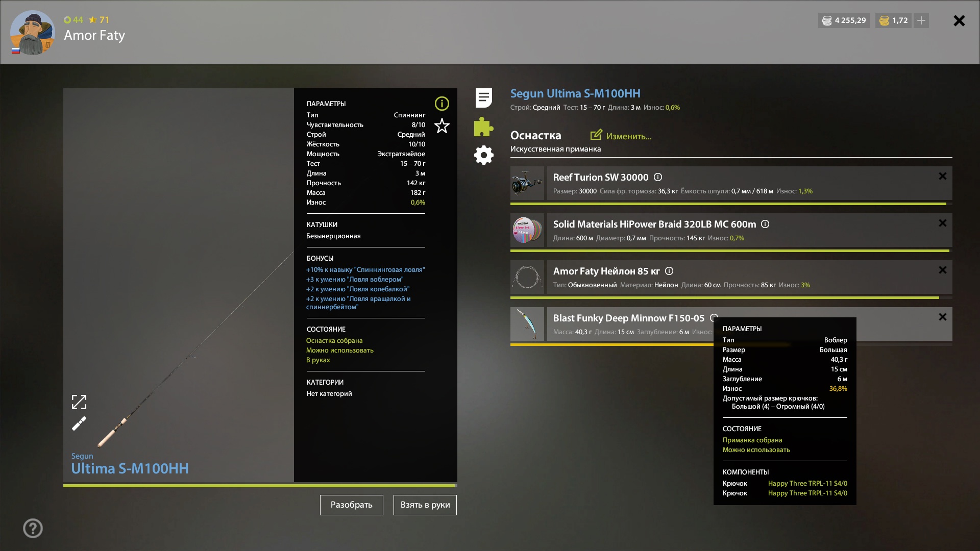Image resolution: width=980 pixels, height=551 pixels.
Task: Click the Приманка собрана status in tooltip
Action: coord(752,440)
